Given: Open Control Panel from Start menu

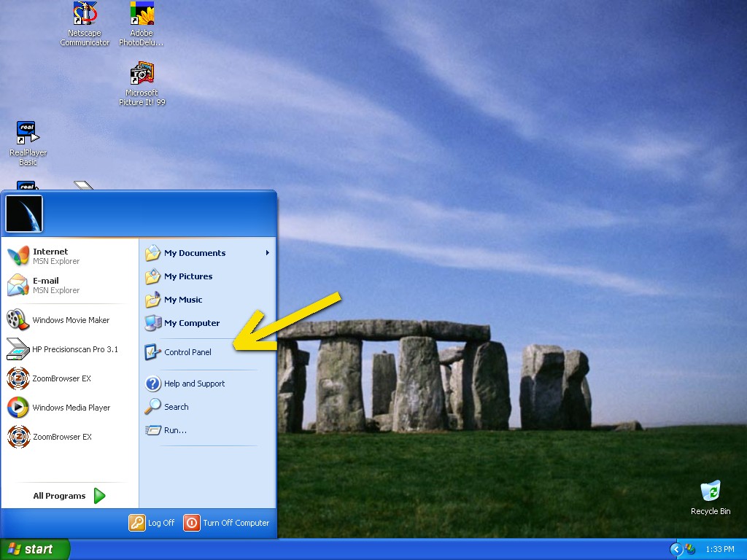Looking at the screenshot, I should point(187,352).
